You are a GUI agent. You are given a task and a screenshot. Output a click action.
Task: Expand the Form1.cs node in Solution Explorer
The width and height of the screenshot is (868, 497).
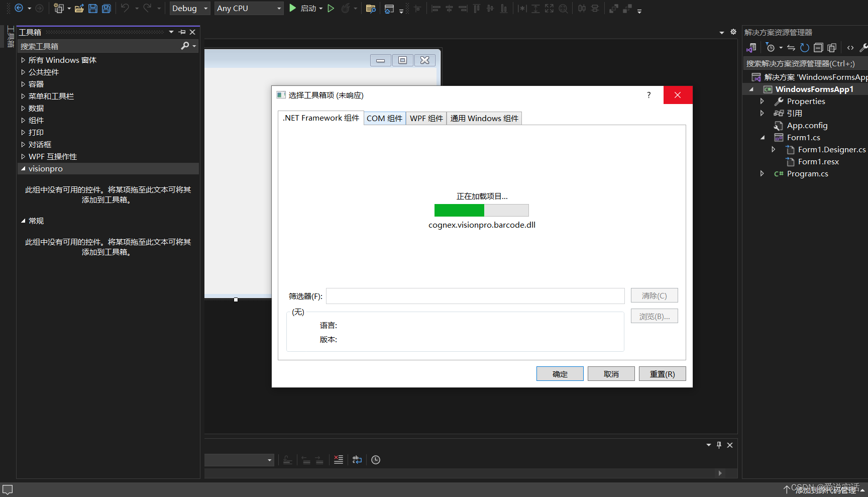763,137
